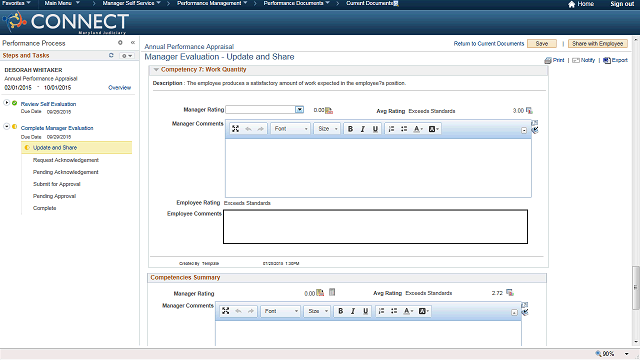640x360 pixels.
Task: Click rating details icon next to 0.00 in Competency 7
Action: coord(329,110)
